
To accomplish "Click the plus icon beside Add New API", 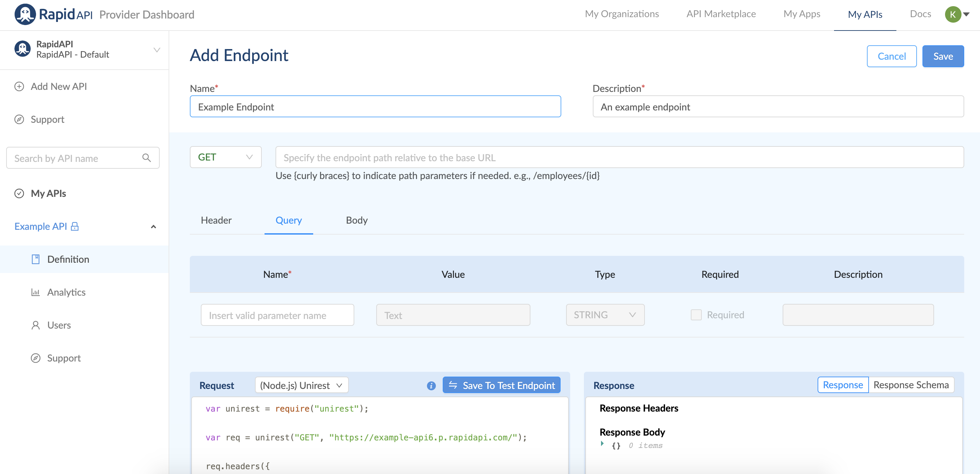I will [19, 86].
